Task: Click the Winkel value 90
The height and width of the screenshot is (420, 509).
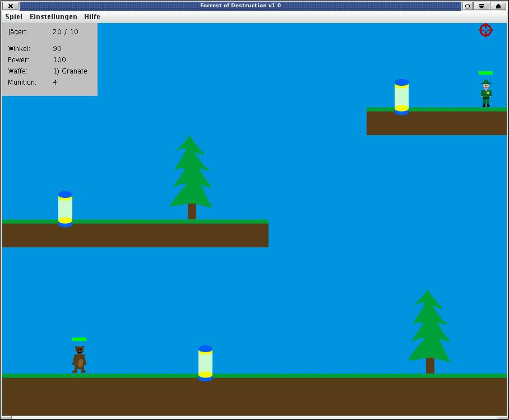Action: pyautogui.click(x=57, y=48)
